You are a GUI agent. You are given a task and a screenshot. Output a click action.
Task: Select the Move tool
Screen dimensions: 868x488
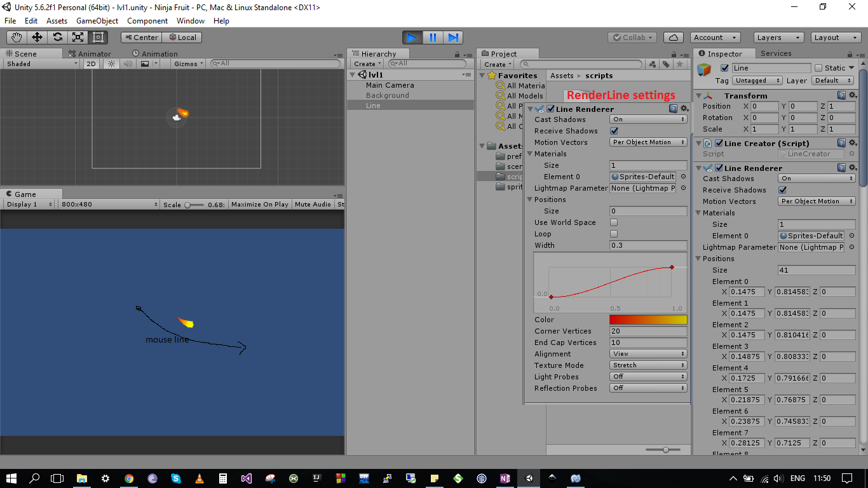pyautogui.click(x=37, y=37)
